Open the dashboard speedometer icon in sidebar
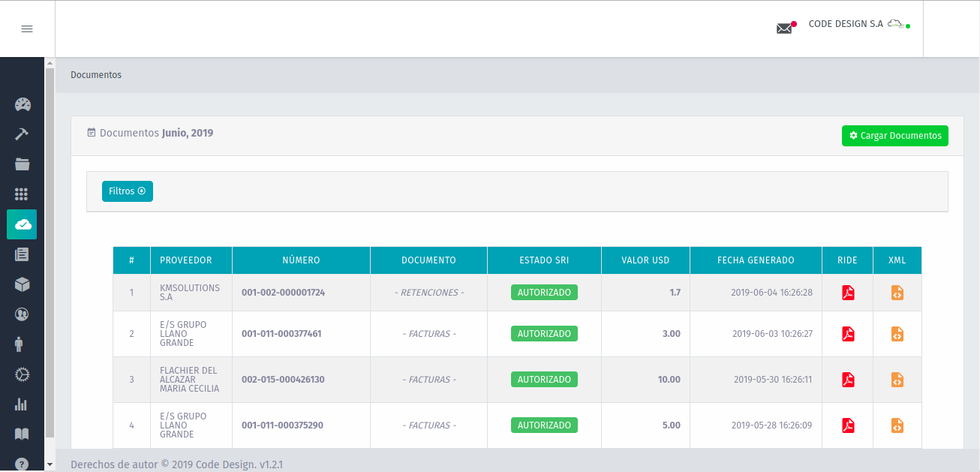The image size is (980, 472). [23, 104]
